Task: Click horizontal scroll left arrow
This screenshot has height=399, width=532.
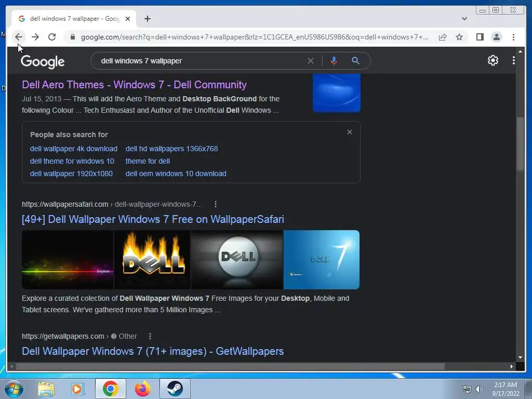Action: [x=11, y=366]
